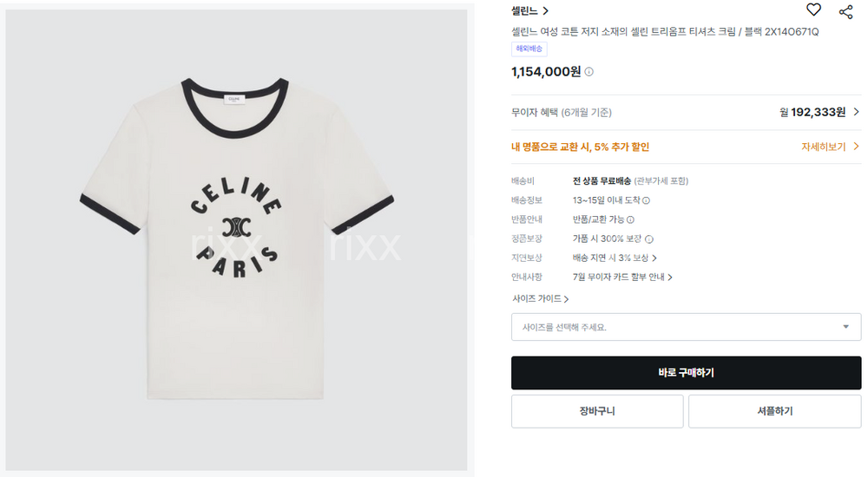Open the 셀린느 brand page link

tap(529, 11)
